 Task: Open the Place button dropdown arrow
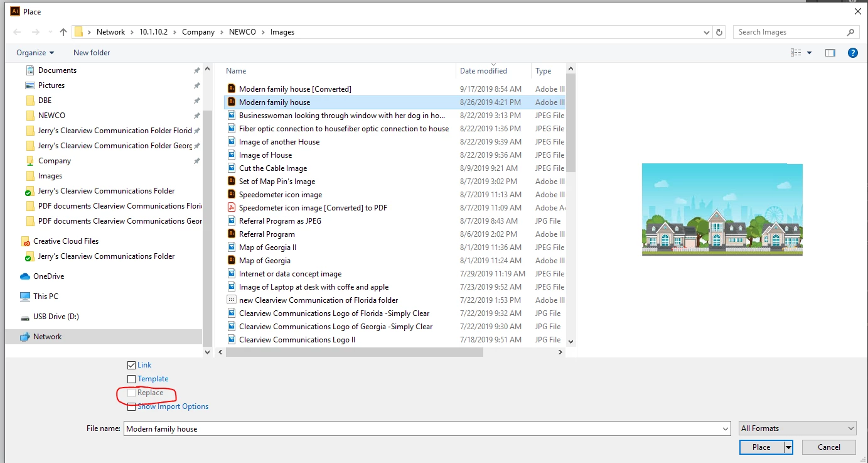click(788, 447)
